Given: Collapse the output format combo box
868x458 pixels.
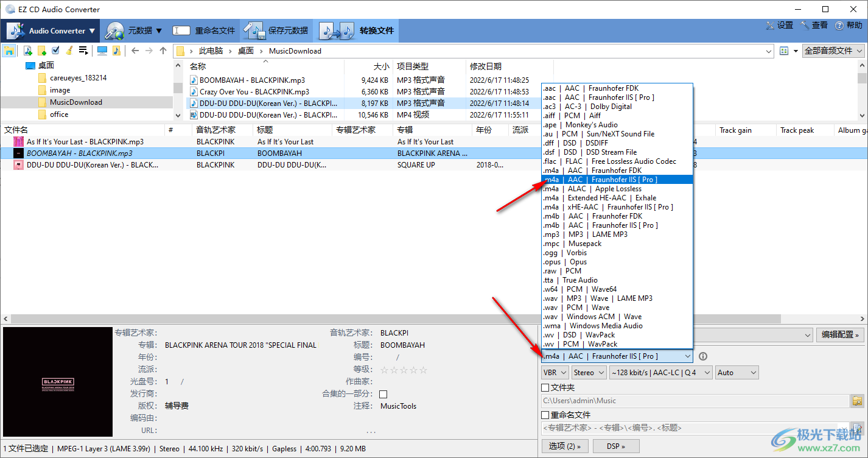Looking at the screenshot, I should click(x=687, y=356).
